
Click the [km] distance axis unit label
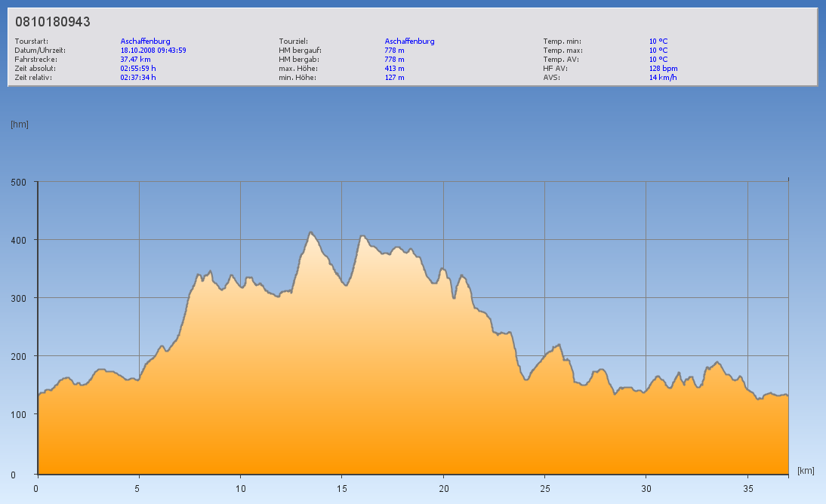click(x=806, y=471)
